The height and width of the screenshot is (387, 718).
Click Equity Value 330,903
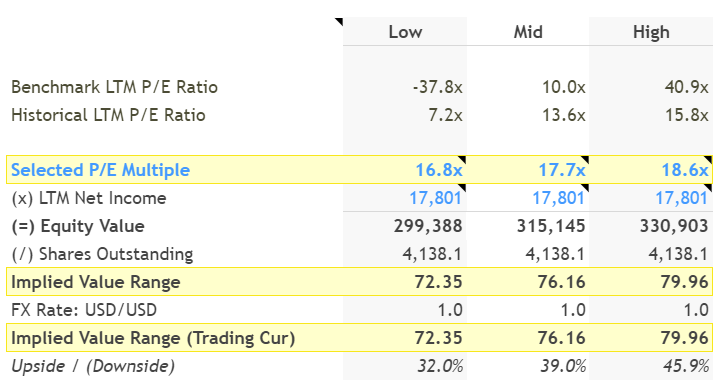674,226
